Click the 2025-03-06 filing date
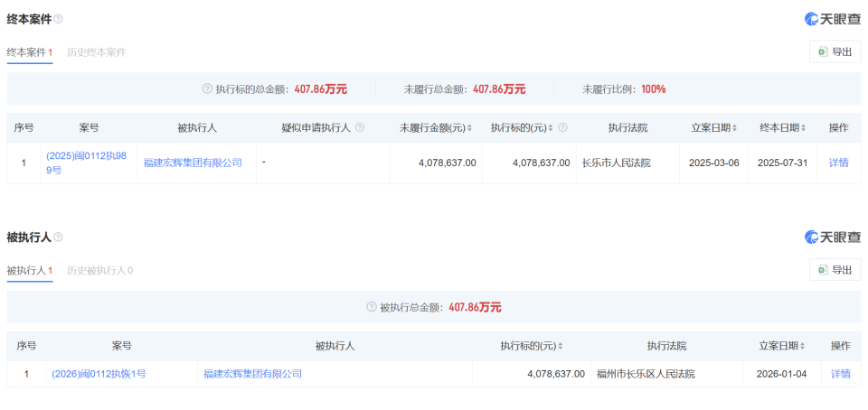The image size is (868, 410). [x=713, y=163]
